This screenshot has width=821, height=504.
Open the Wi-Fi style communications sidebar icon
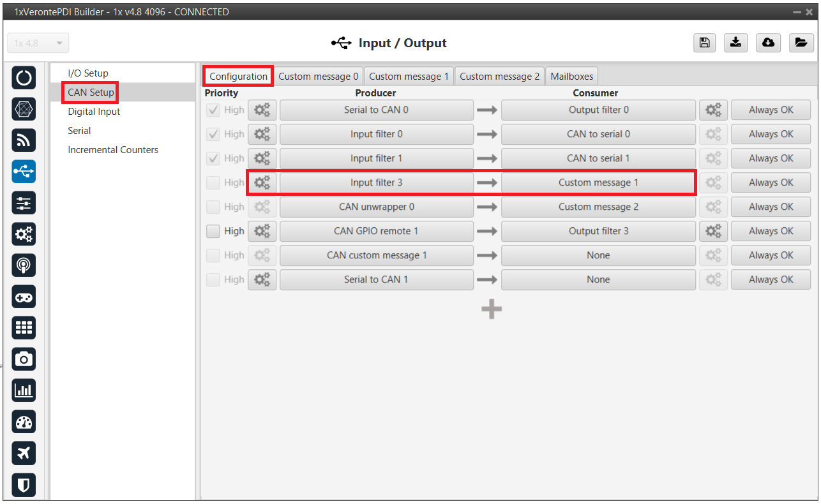(24, 140)
